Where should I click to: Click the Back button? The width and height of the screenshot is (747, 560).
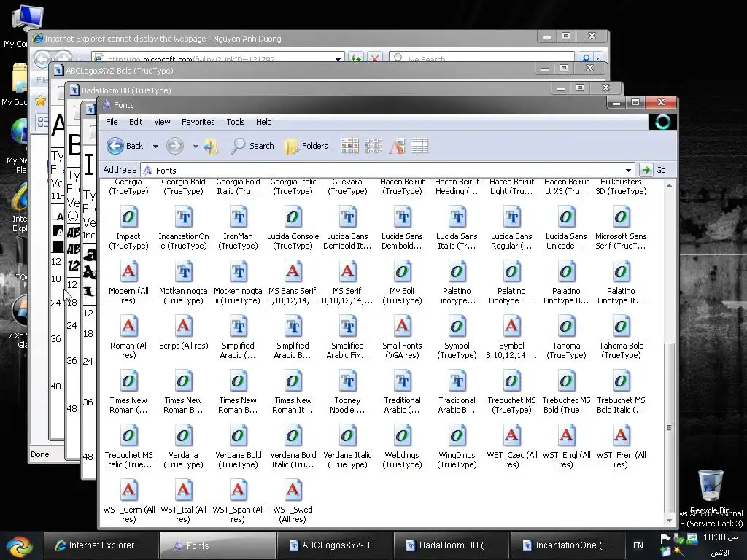pyautogui.click(x=125, y=146)
